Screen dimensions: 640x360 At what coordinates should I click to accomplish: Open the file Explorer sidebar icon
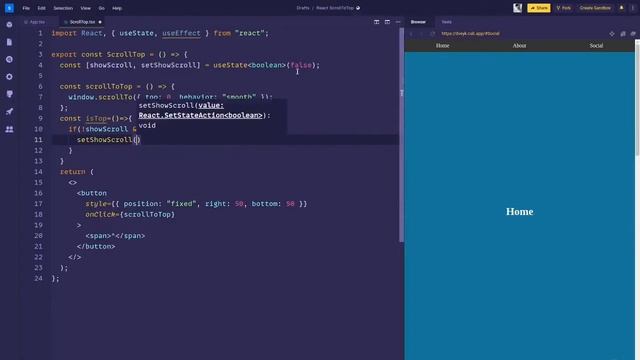(x=9, y=42)
